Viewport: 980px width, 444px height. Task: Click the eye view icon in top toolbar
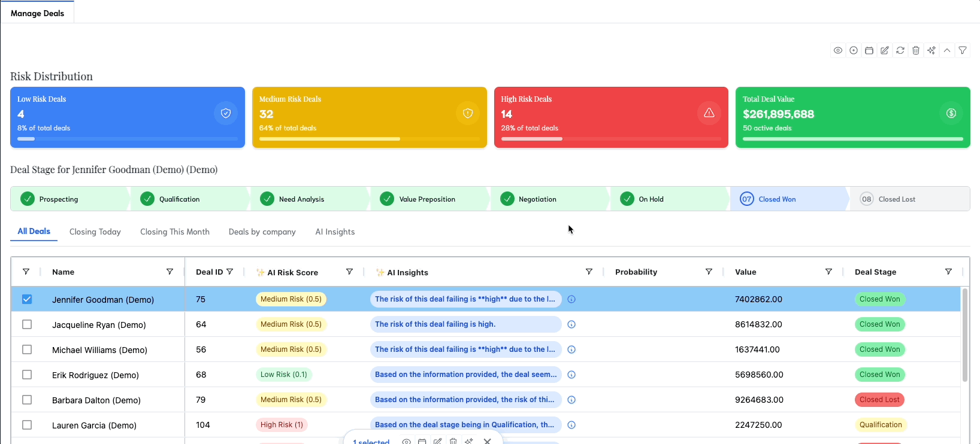coord(838,50)
